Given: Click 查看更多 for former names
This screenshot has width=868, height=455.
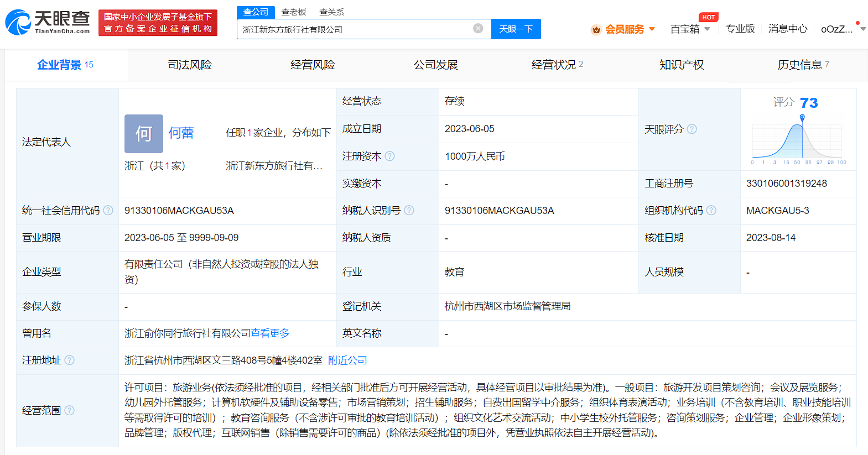Looking at the screenshot, I should coord(270,333).
